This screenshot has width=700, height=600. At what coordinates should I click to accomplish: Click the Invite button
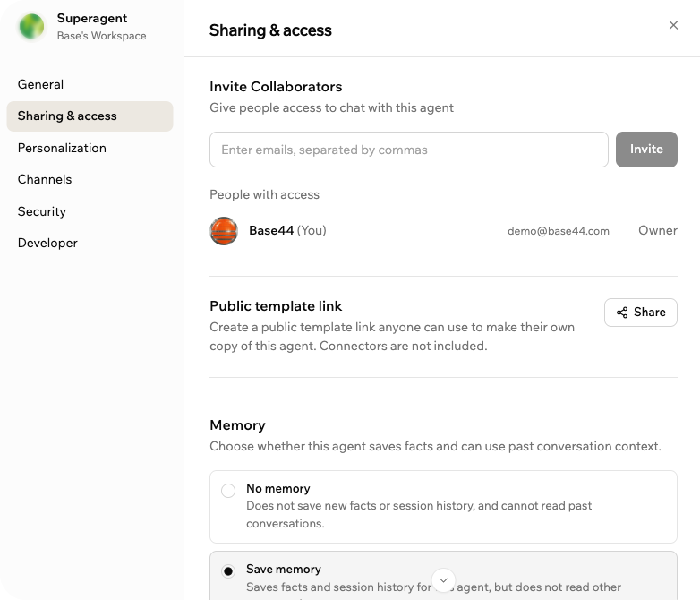coord(646,150)
